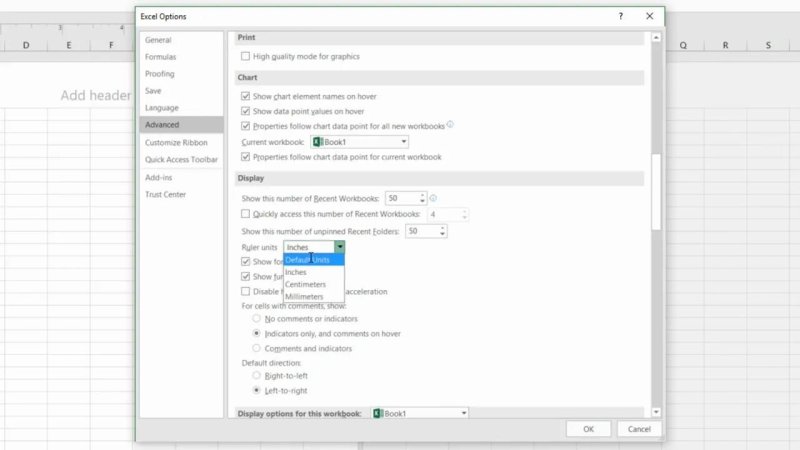This screenshot has height=450, width=800.
Task: Open the Formulas options category
Action: point(181,57)
